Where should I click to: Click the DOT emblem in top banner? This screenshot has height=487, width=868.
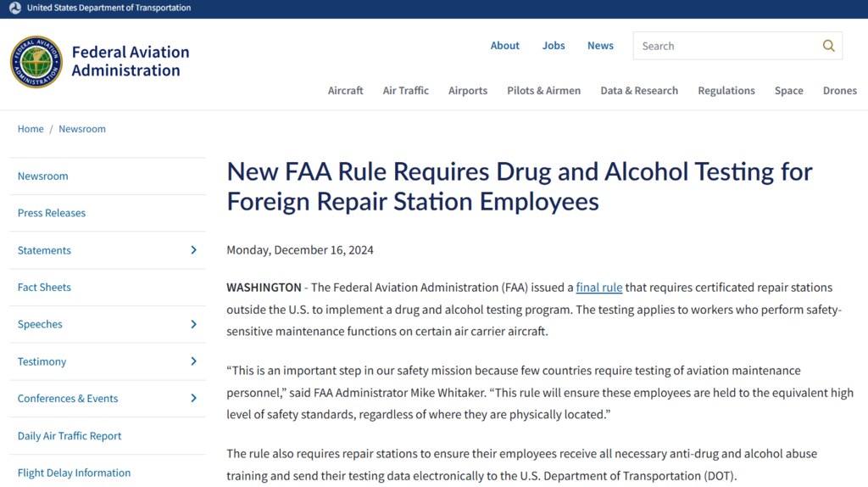click(15, 8)
